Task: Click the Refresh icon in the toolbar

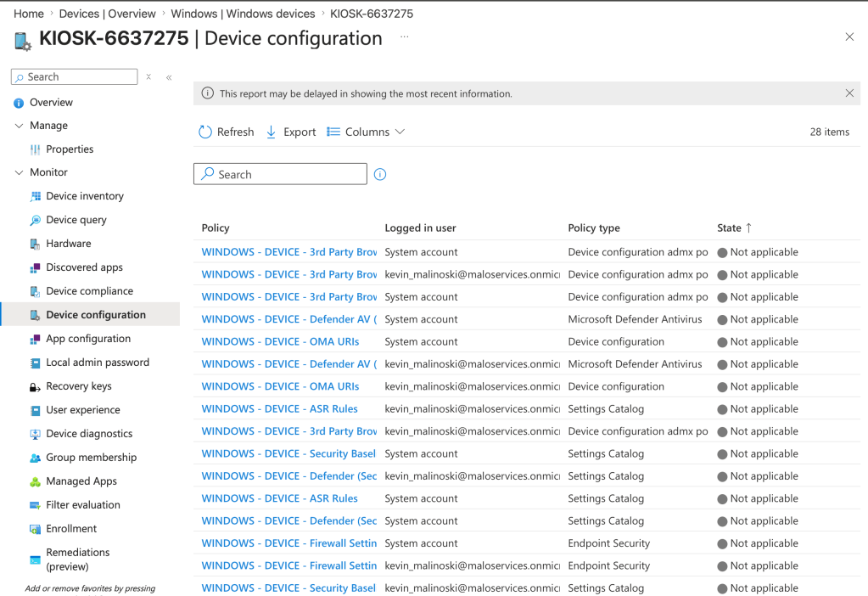Action: point(205,132)
